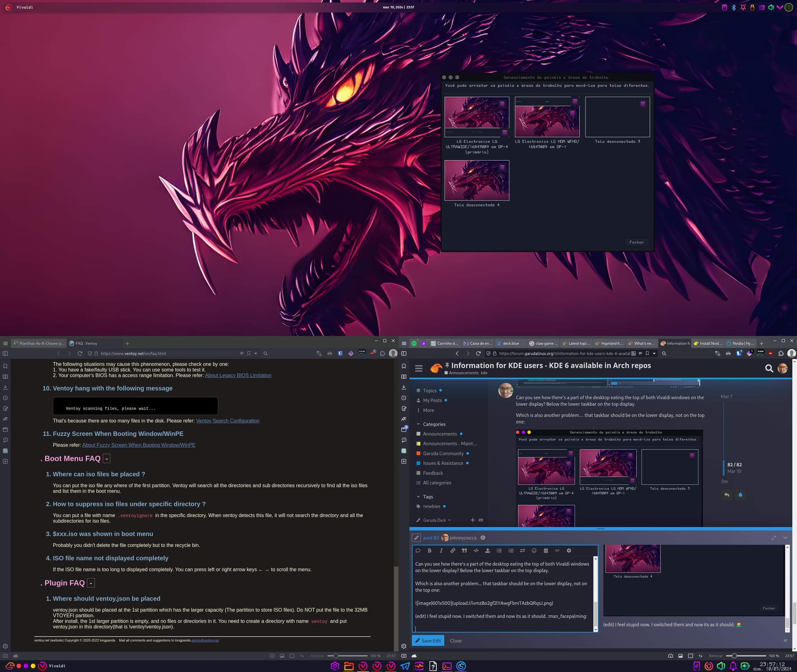Viewport: 797px width, 672px height.
Task: Open the editor toolbar gear options
Action: [x=569, y=550]
